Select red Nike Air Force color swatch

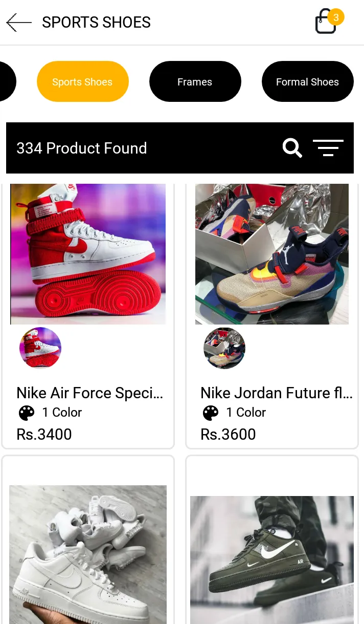point(40,348)
